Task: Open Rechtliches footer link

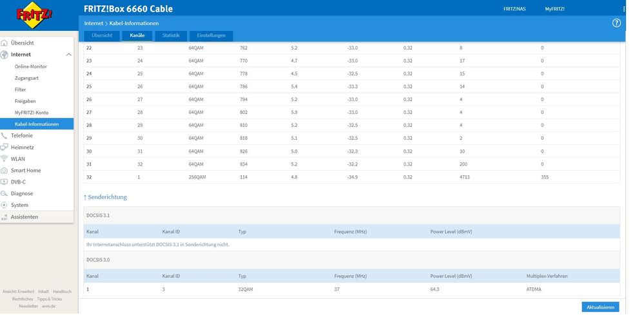Action: (x=23, y=299)
